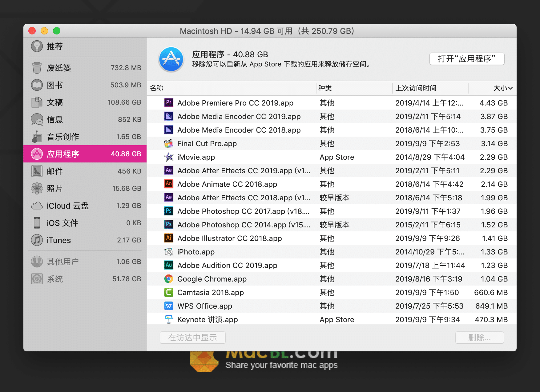Click the 在访达中显示 button
Viewport: 540px width, 392px height.
click(x=193, y=338)
